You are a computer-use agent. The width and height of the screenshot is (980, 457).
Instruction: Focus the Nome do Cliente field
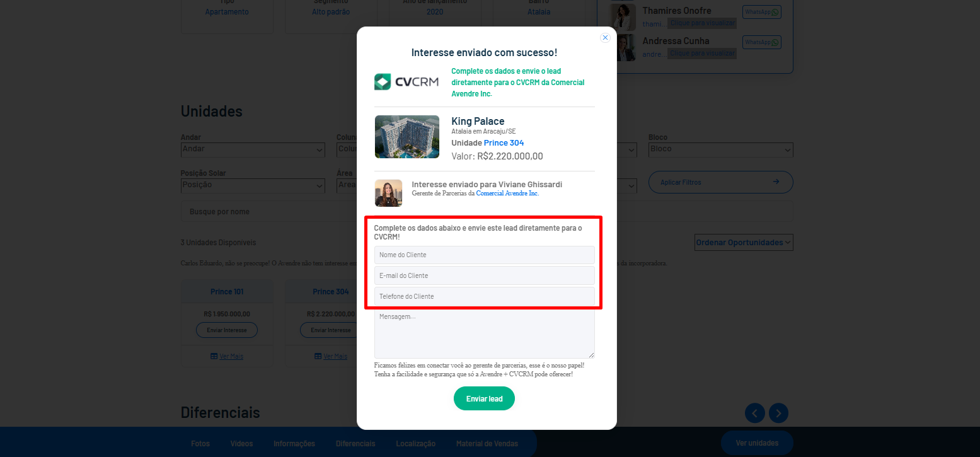click(x=484, y=255)
